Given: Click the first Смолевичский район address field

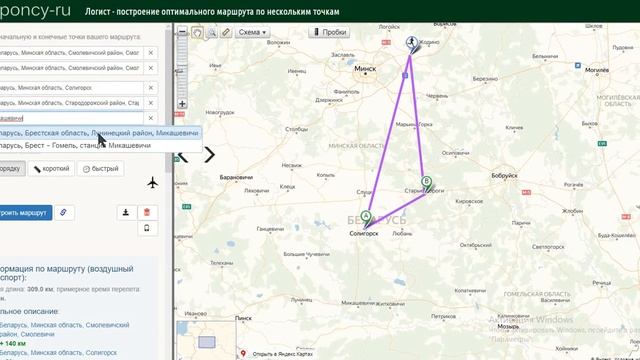Looking at the screenshot, I should coord(70,53).
